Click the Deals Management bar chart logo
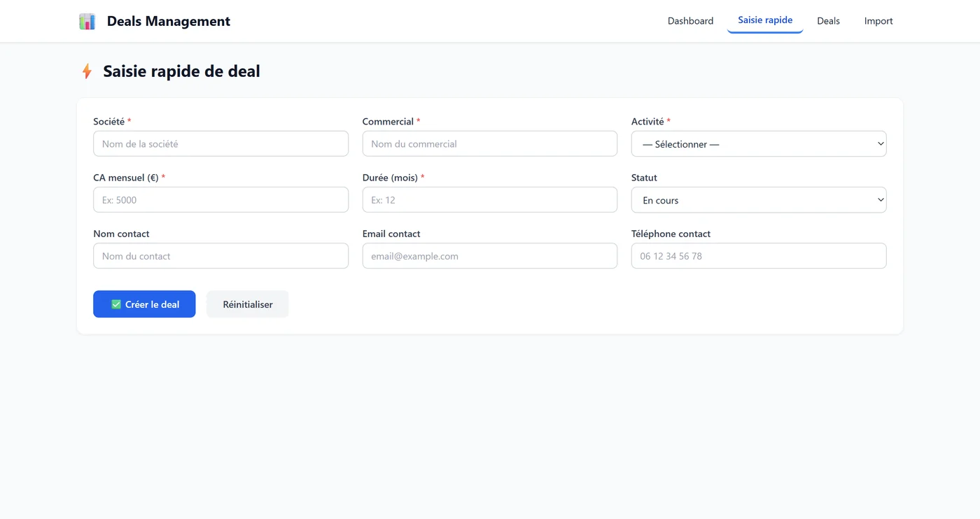The image size is (980, 519). coord(87,22)
